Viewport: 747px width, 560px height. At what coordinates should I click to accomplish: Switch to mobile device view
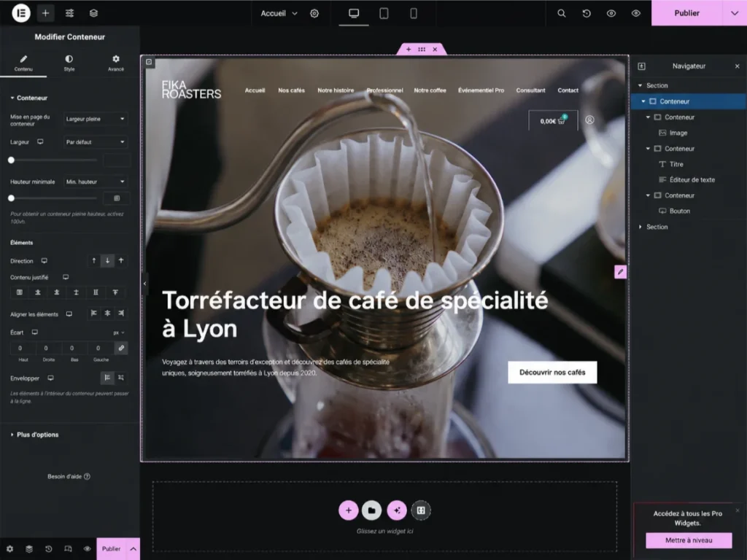[414, 13]
